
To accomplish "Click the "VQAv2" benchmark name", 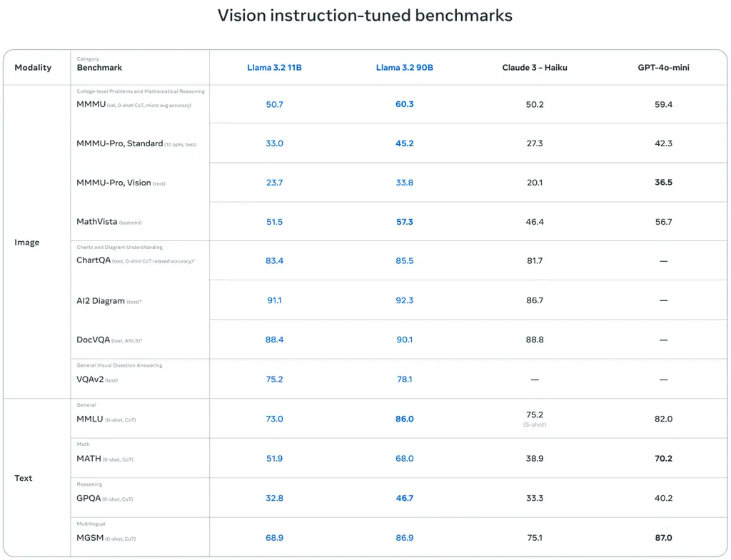I will coord(90,380).
